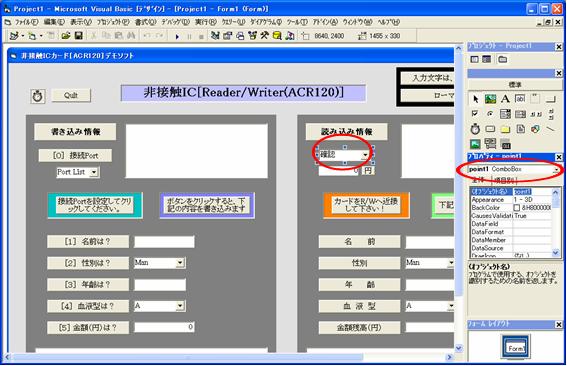Select the Label control (letter A) in toolbox
The width and height of the screenshot is (567, 366).
tap(505, 99)
